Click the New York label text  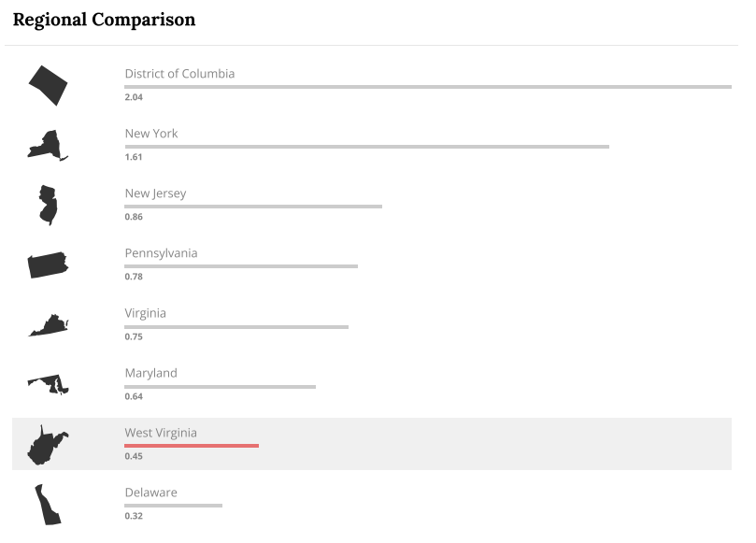click(151, 134)
